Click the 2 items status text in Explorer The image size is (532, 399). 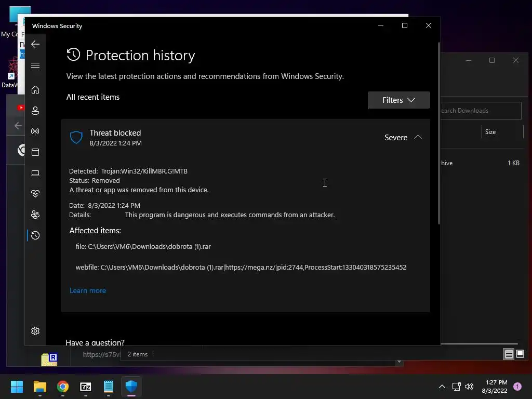click(137, 354)
